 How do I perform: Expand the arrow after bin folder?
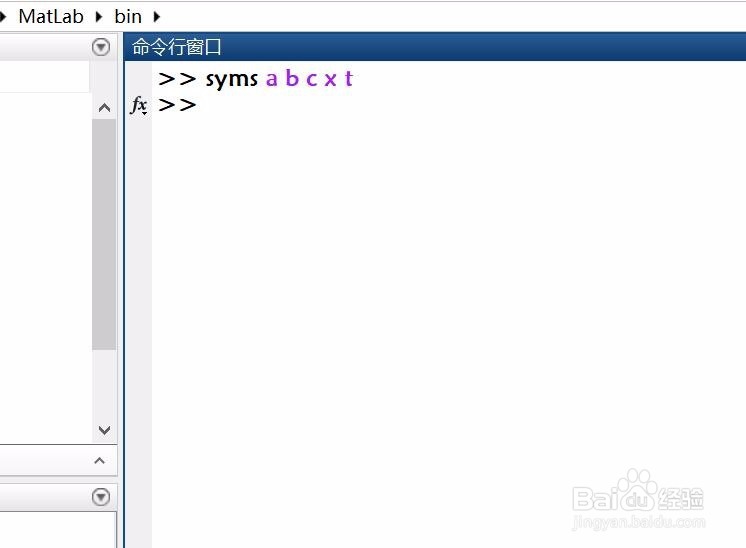157,17
